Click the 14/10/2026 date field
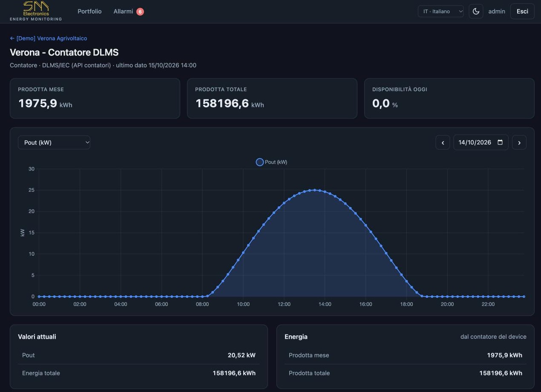The width and height of the screenshot is (541, 392). (481, 142)
